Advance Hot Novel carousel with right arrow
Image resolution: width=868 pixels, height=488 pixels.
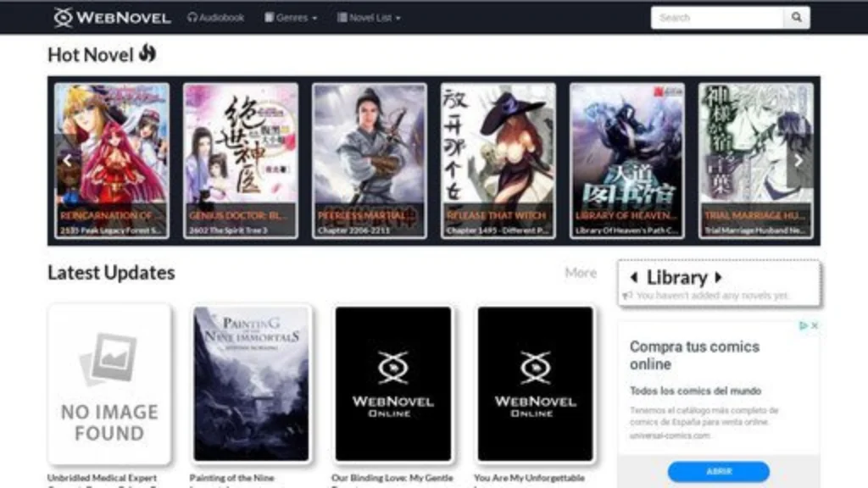tap(798, 160)
